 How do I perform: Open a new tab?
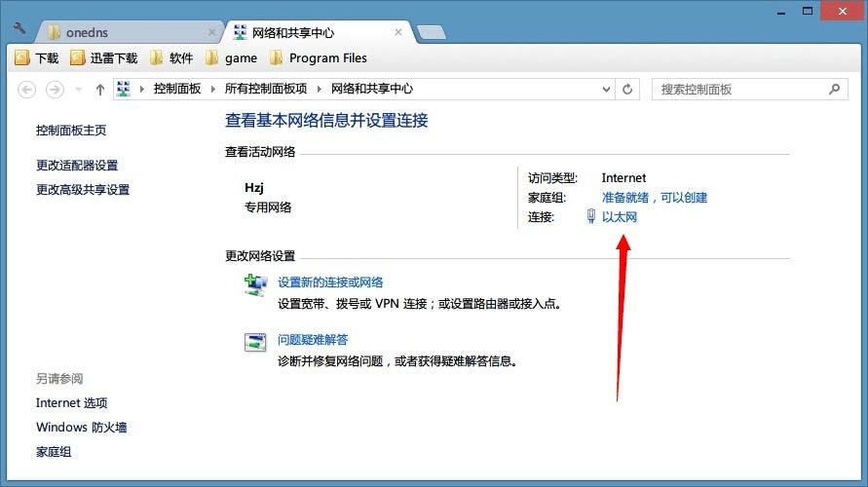click(x=432, y=33)
